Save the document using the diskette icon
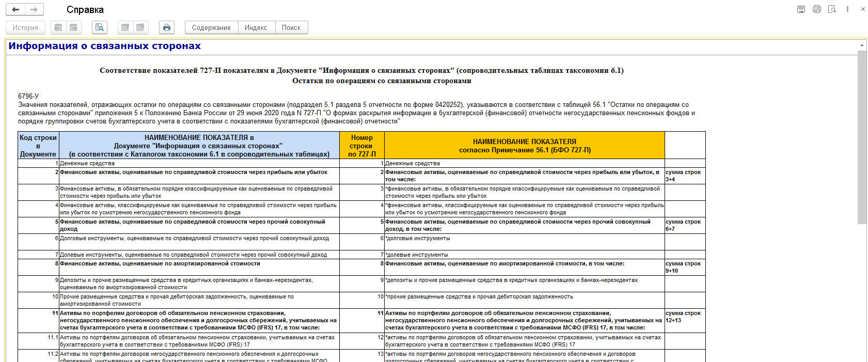The height and width of the screenshot is (362, 868). tap(801, 9)
